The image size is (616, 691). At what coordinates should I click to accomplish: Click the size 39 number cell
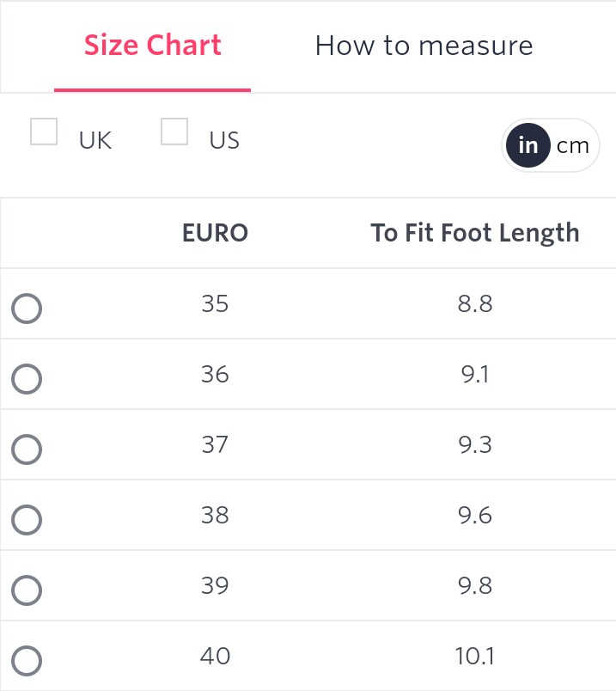[x=215, y=585]
